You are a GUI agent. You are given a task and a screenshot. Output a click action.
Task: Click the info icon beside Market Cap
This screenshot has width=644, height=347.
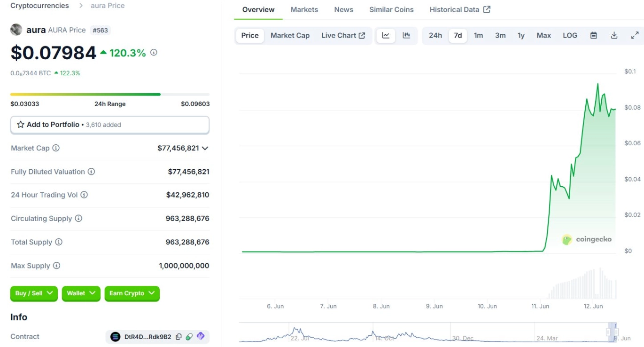[x=56, y=148]
